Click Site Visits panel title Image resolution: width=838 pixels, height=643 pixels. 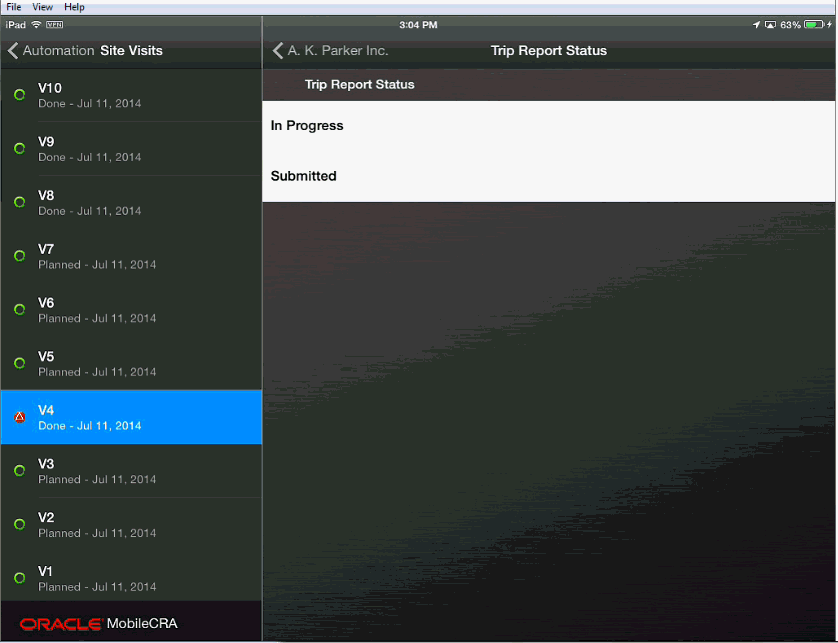pyautogui.click(x=131, y=51)
